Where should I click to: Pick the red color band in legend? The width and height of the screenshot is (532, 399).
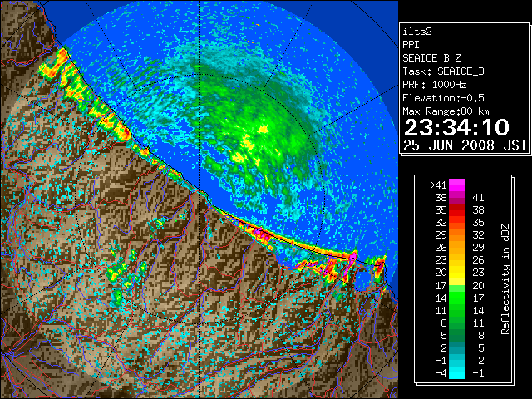(457, 210)
